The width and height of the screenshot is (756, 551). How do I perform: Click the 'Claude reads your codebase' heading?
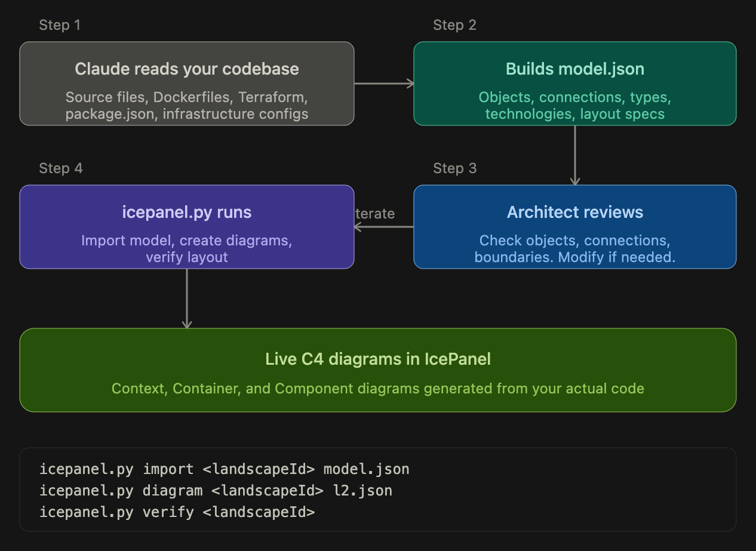[187, 69]
